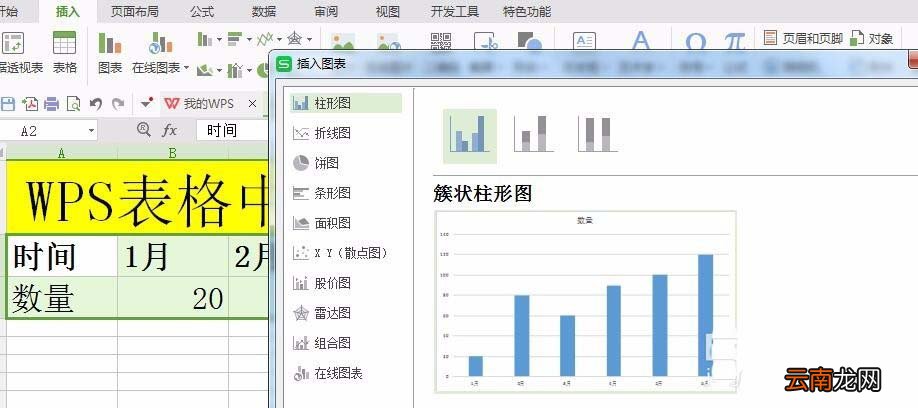Image resolution: width=918 pixels, height=408 pixels.
Task: Click the bar chart icon in ribbon
Action: [x=235, y=40]
